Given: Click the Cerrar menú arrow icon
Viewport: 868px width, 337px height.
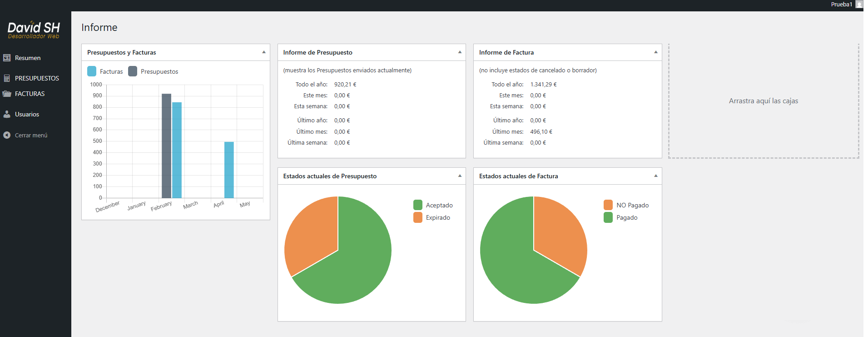Looking at the screenshot, I should tap(7, 135).
